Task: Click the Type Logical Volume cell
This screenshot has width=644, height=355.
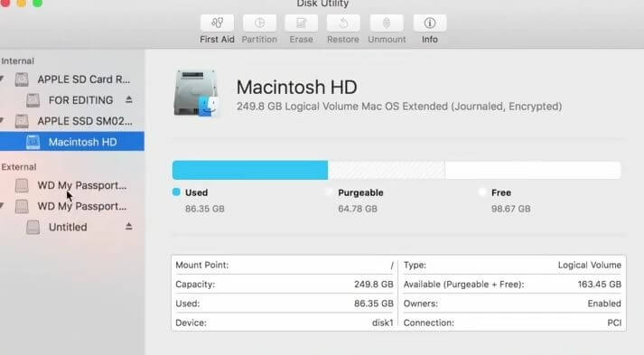Action: point(512,265)
